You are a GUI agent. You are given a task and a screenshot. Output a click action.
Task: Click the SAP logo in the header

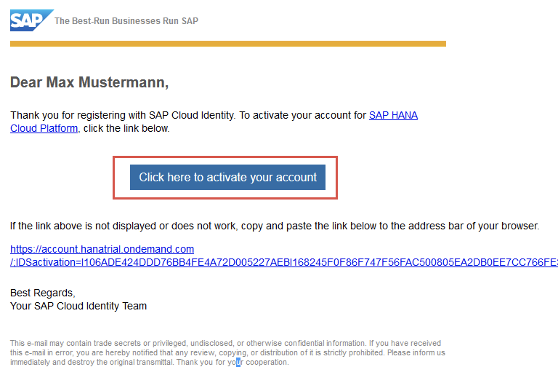[x=31, y=20]
